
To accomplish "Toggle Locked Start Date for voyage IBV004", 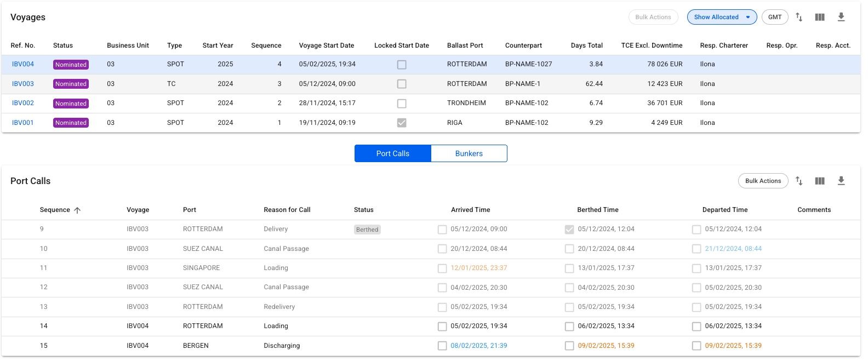I will 402,65.
